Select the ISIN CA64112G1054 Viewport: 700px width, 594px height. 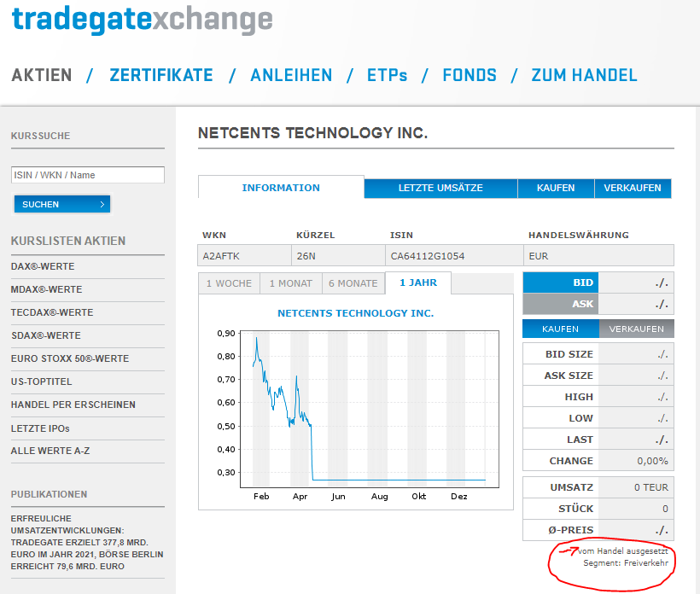tap(428, 256)
